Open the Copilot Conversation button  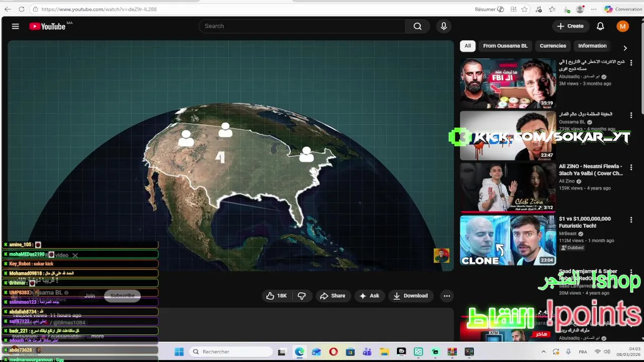point(623,9)
